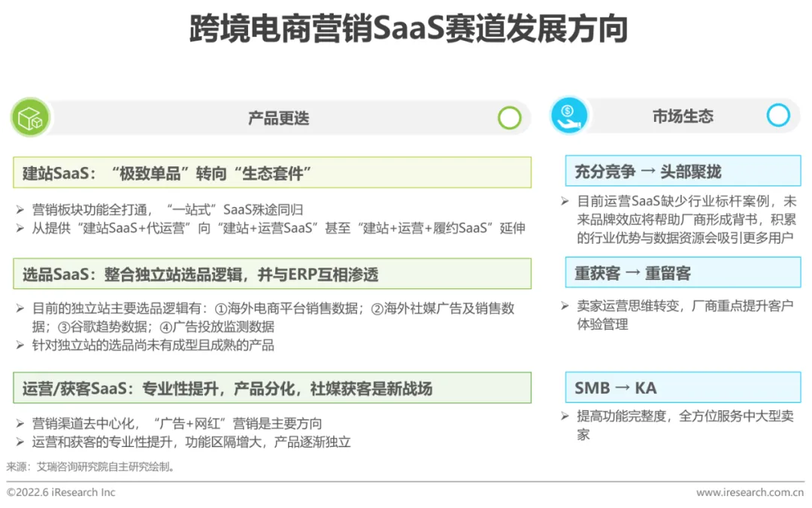Click the 选品SaaS green heading box
812x508 pixels.
click(272, 274)
